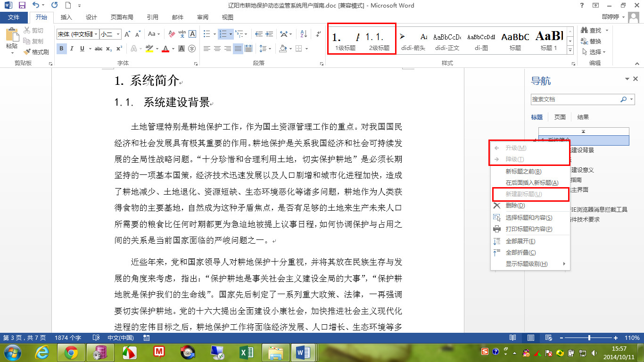This screenshot has width=644, height=362.
Task: Align text right
Action: (227, 49)
